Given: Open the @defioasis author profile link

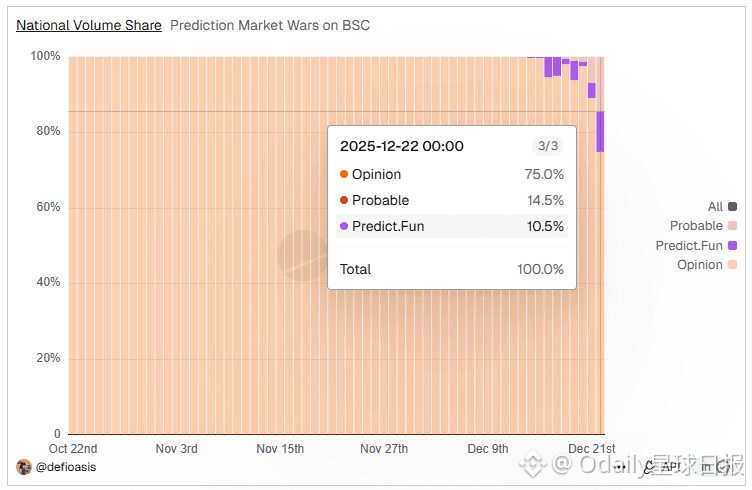Looking at the screenshot, I should [x=66, y=467].
